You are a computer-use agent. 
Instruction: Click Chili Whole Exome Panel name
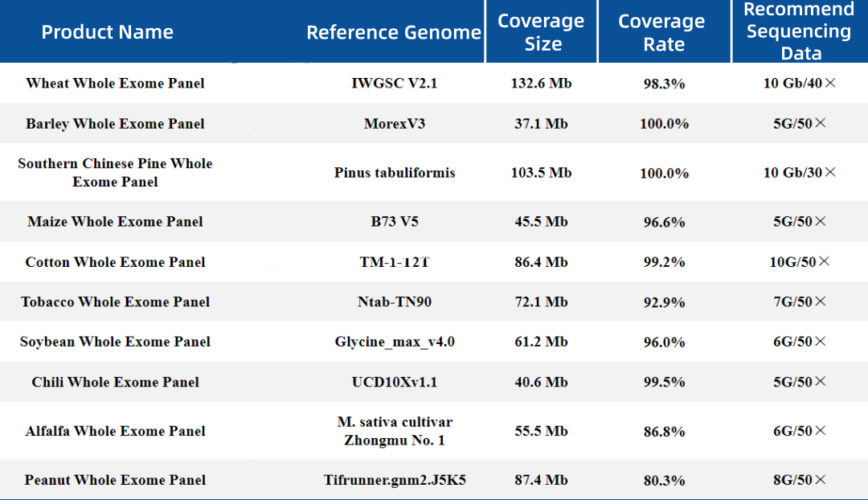115,382
